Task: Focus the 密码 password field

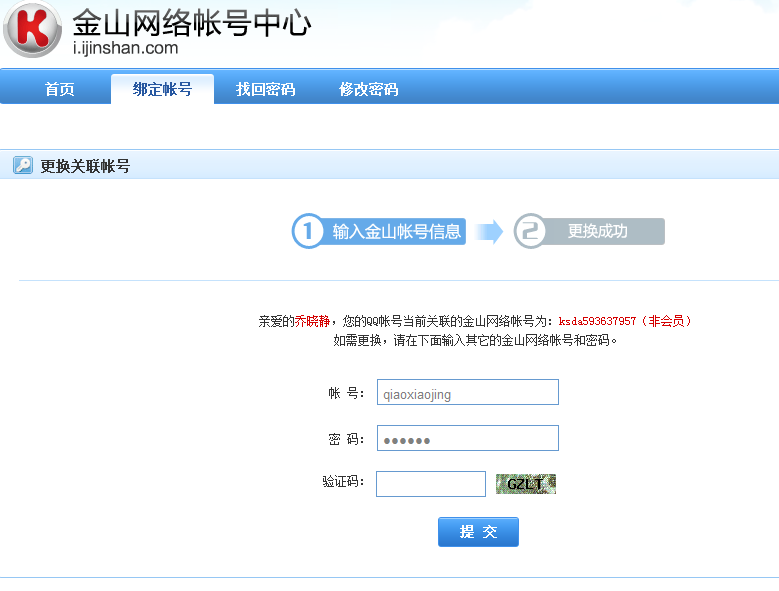Action: click(x=467, y=438)
